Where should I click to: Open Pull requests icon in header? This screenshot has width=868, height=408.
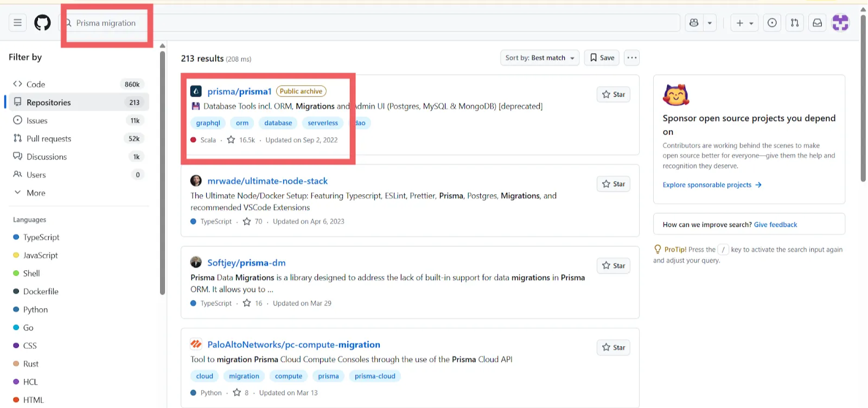point(795,23)
